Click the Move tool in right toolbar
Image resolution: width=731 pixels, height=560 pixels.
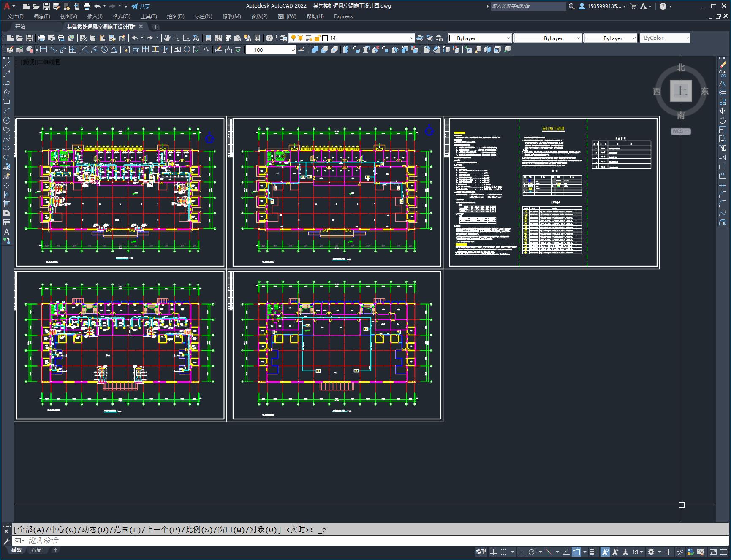click(x=723, y=111)
